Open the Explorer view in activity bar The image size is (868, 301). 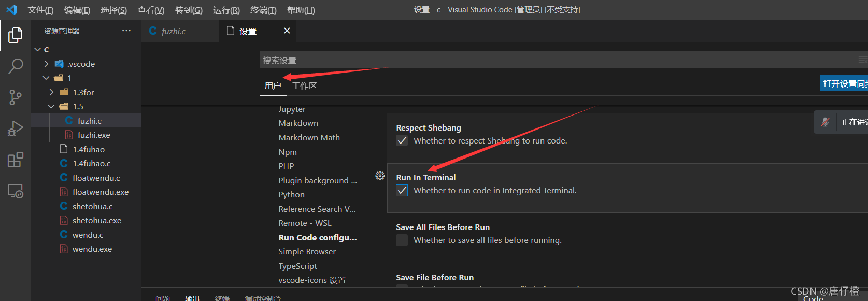click(16, 35)
